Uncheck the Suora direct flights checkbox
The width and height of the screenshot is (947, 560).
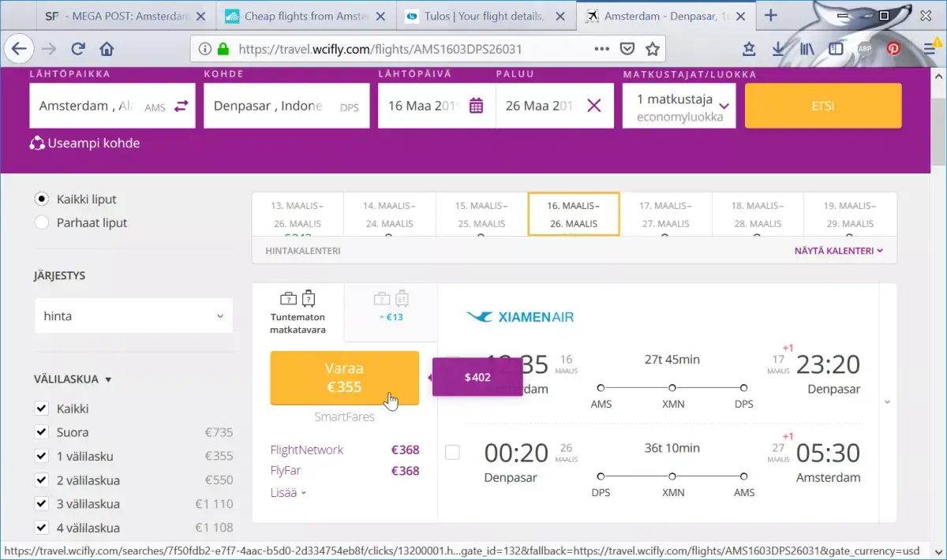point(42,432)
